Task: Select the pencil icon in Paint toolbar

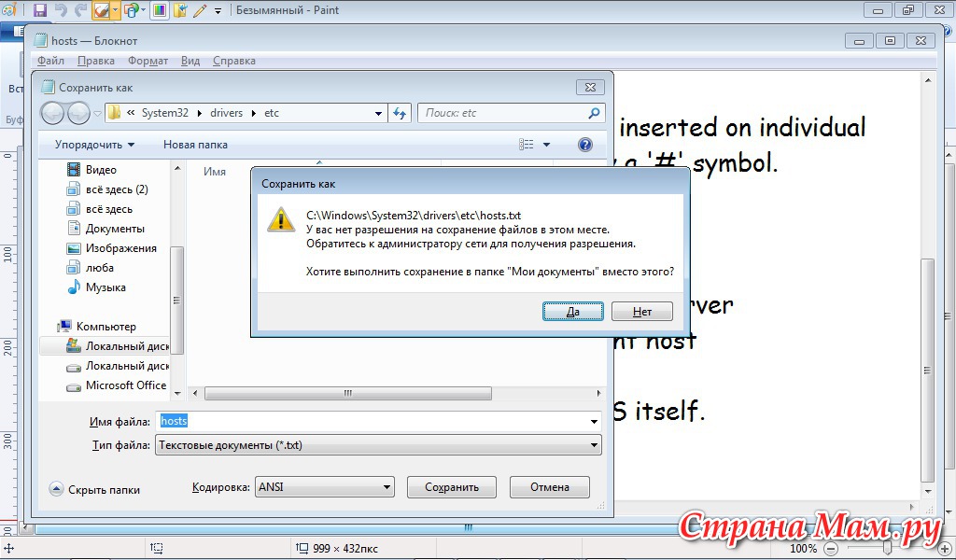Action: click(x=200, y=9)
